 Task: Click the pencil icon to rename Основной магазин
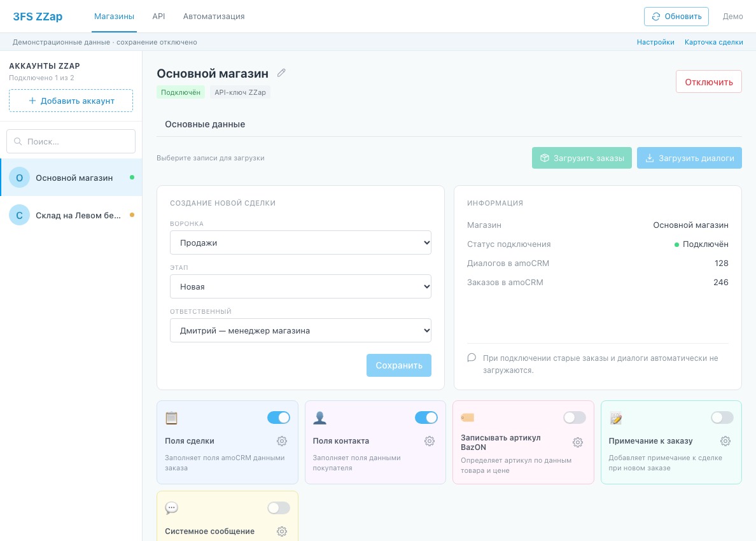point(281,73)
